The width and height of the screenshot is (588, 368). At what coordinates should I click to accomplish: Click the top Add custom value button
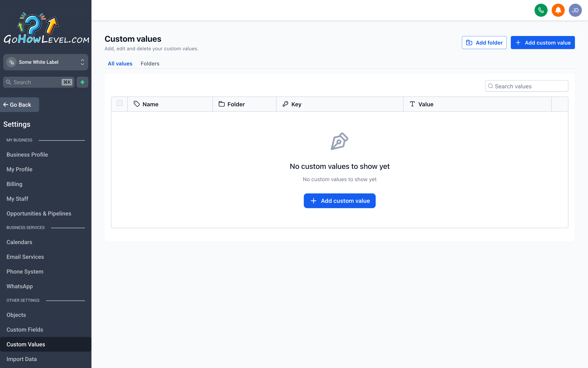(x=542, y=43)
